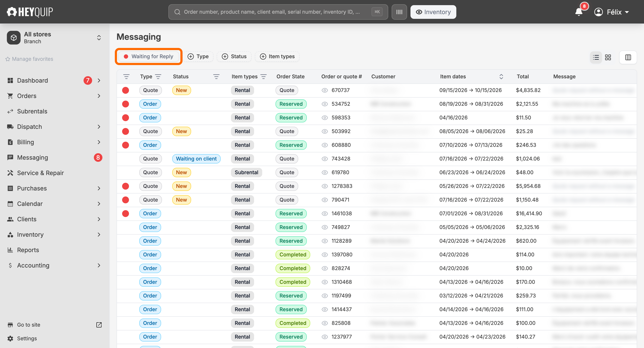The image size is (644, 348).
Task: Open the barcode scanner button
Action: (399, 12)
